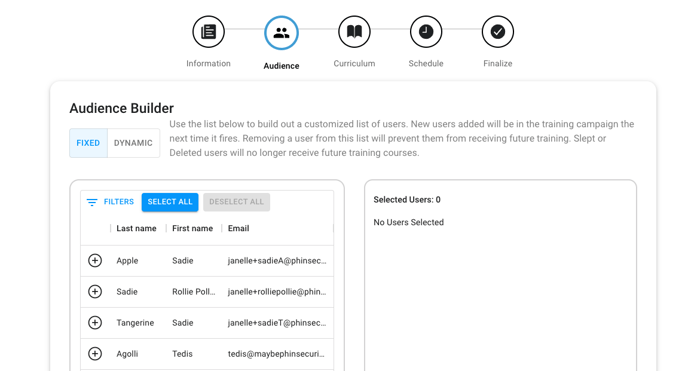Click the Audience Builder heading
The height and width of the screenshot is (371, 688).
point(122,108)
